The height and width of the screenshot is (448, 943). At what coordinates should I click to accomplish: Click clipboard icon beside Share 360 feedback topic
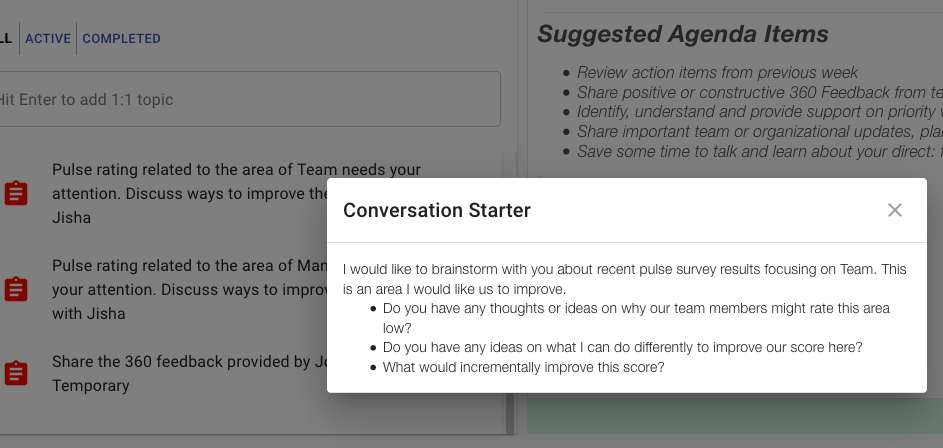[16, 373]
